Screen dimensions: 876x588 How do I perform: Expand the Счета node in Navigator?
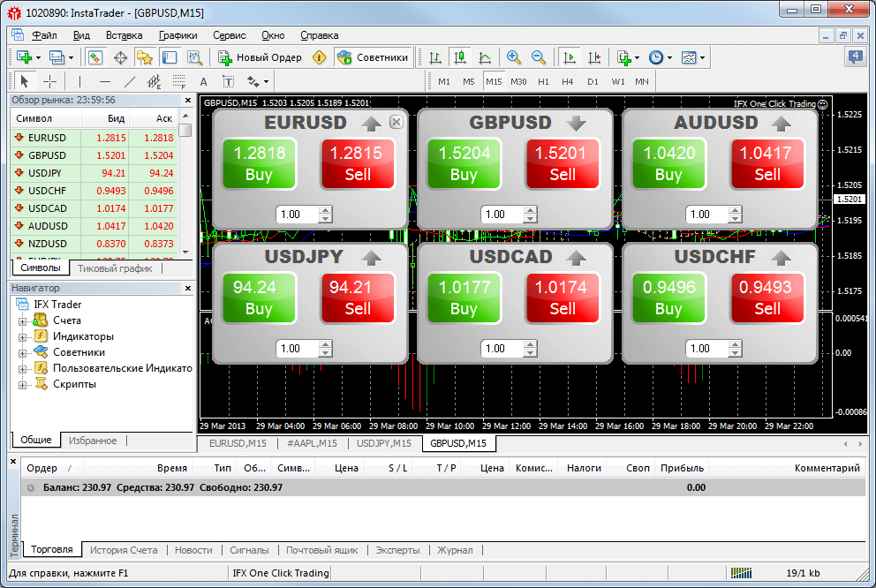click(22, 320)
